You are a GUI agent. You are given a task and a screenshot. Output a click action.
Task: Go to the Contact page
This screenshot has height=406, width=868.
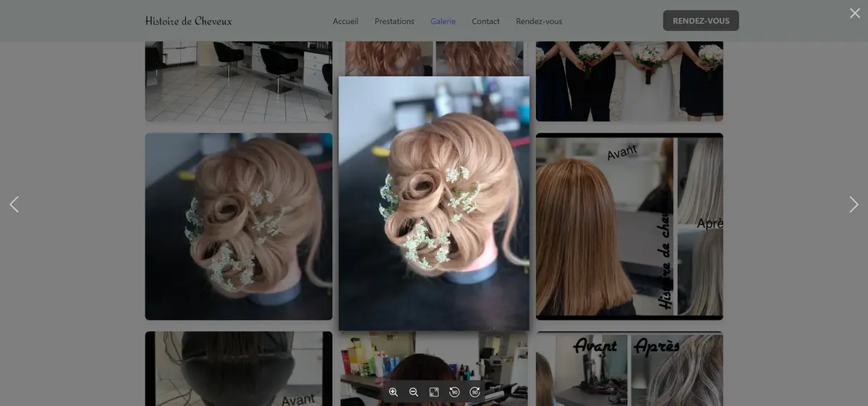pyautogui.click(x=485, y=21)
